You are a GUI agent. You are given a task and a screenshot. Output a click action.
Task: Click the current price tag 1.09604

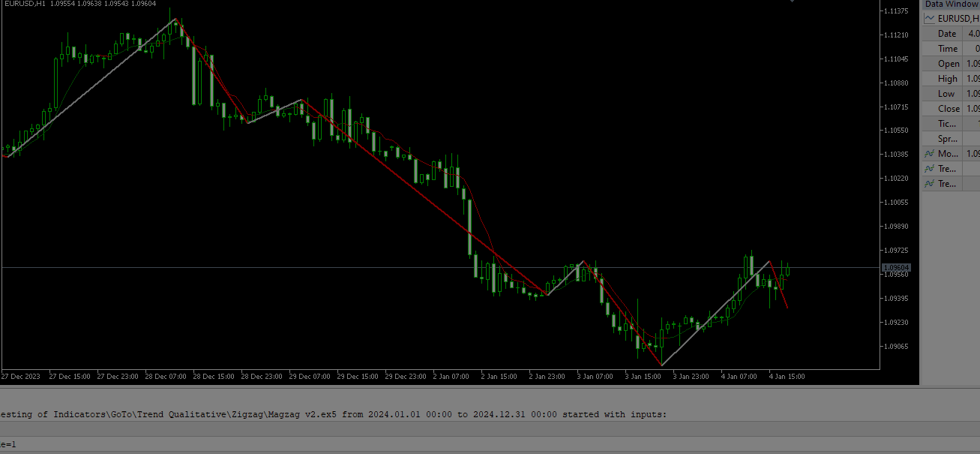(896, 268)
